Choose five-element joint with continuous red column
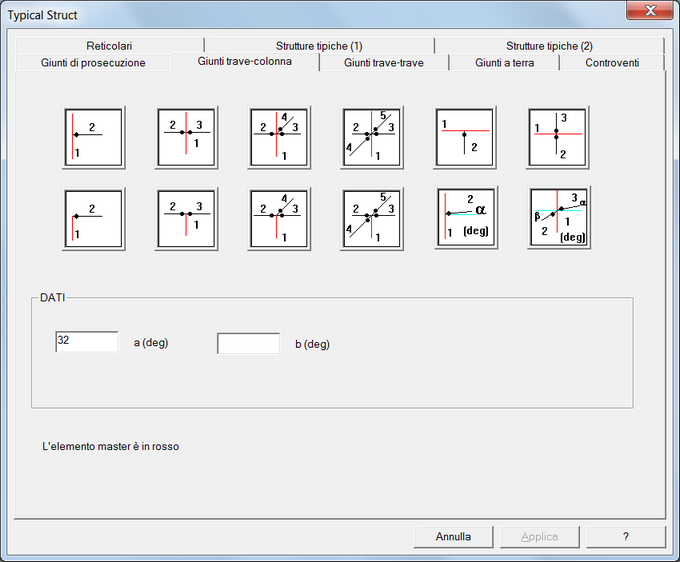This screenshot has width=680, height=562. pos(372,137)
